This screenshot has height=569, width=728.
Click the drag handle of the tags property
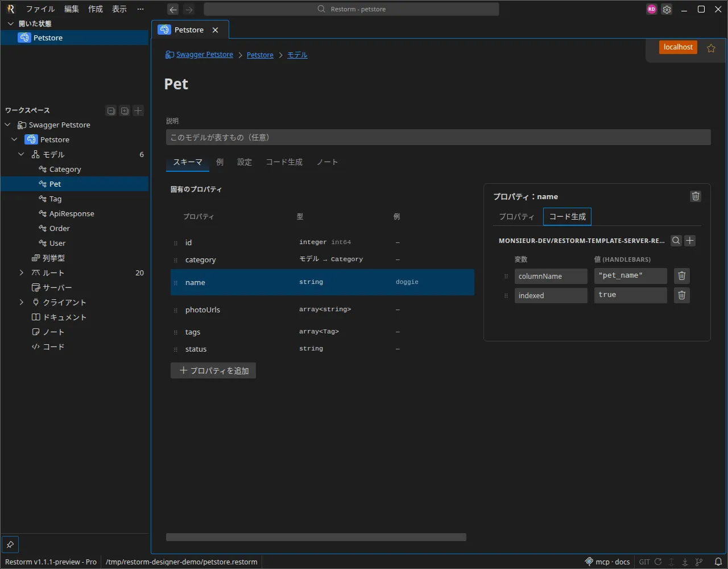176,332
